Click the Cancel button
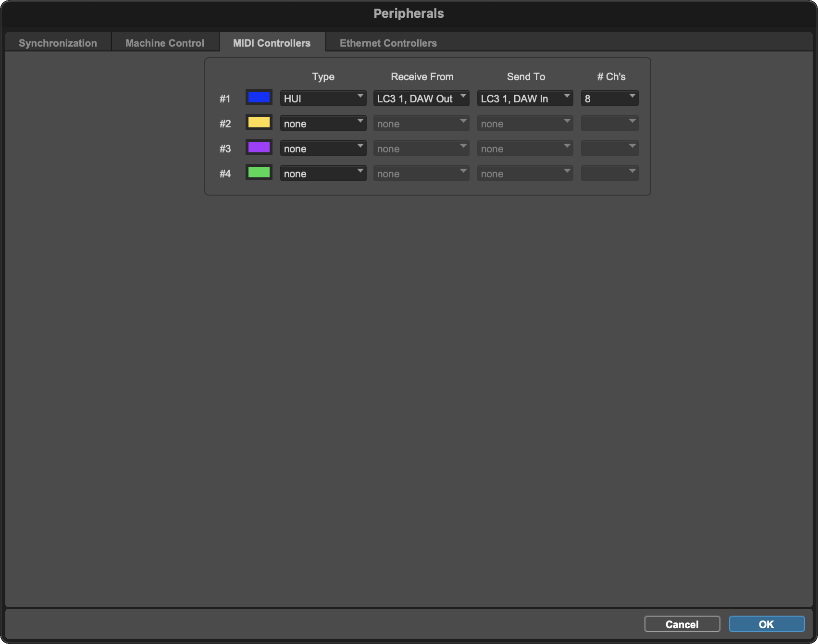The height and width of the screenshot is (644, 818). (682, 624)
